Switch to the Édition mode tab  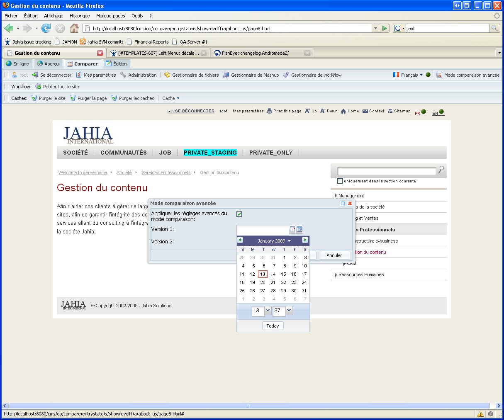coord(116,64)
